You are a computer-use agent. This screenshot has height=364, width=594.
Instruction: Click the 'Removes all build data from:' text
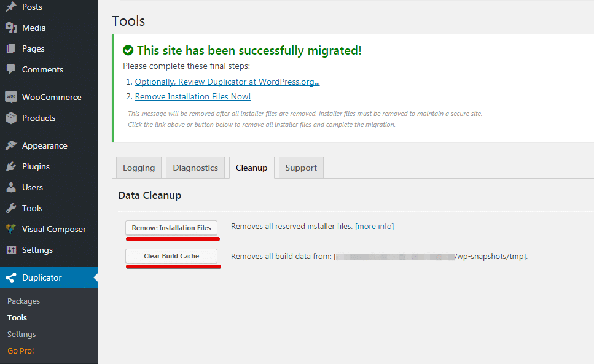click(x=281, y=256)
